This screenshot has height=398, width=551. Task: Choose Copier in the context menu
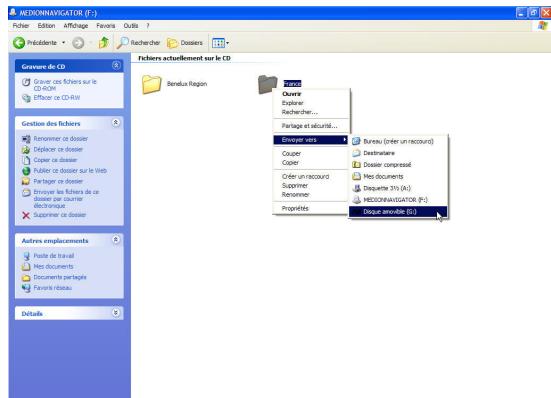coord(311,163)
